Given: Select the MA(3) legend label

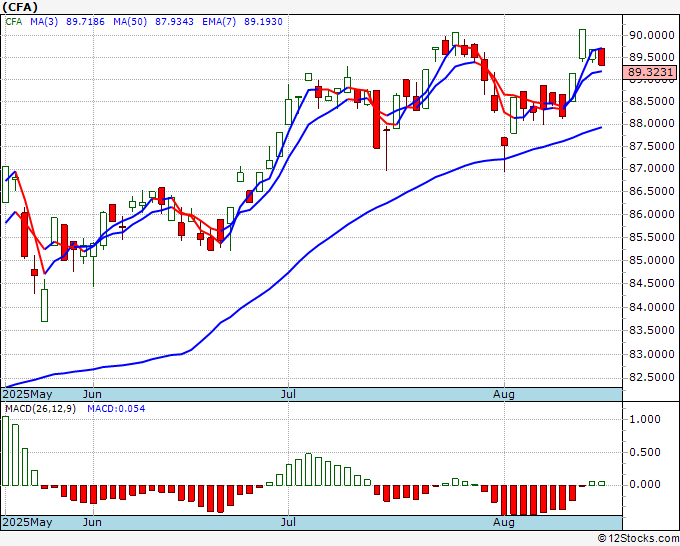Looking at the screenshot, I should point(44,21).
